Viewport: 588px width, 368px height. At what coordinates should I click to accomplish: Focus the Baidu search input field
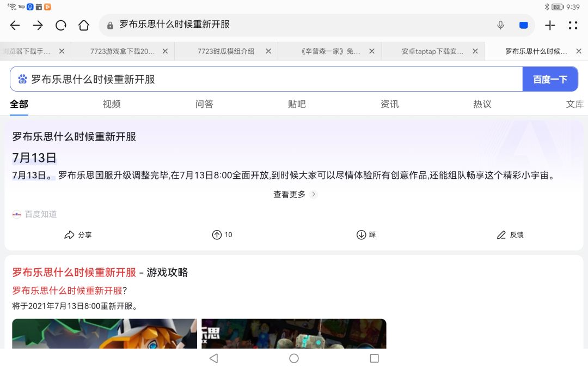pos(266,79)
